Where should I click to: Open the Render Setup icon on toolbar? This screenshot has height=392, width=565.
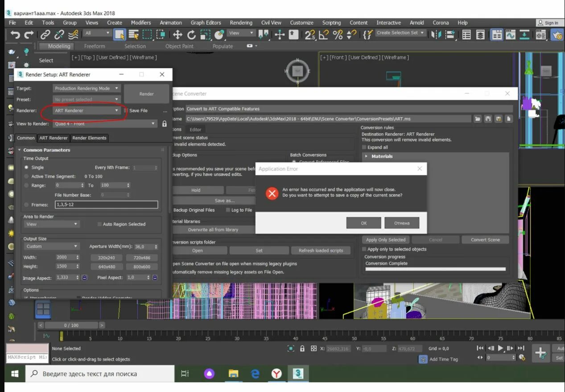click(x=557, y=34)
